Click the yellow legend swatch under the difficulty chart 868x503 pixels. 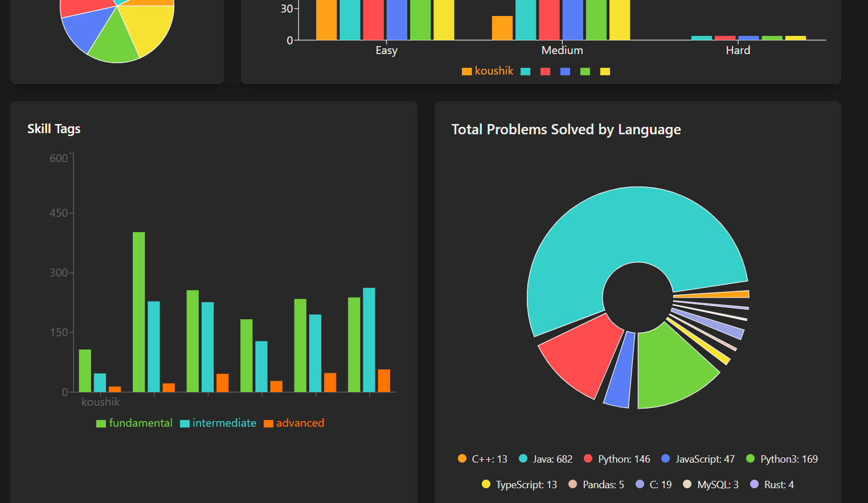tap(605, 72)
